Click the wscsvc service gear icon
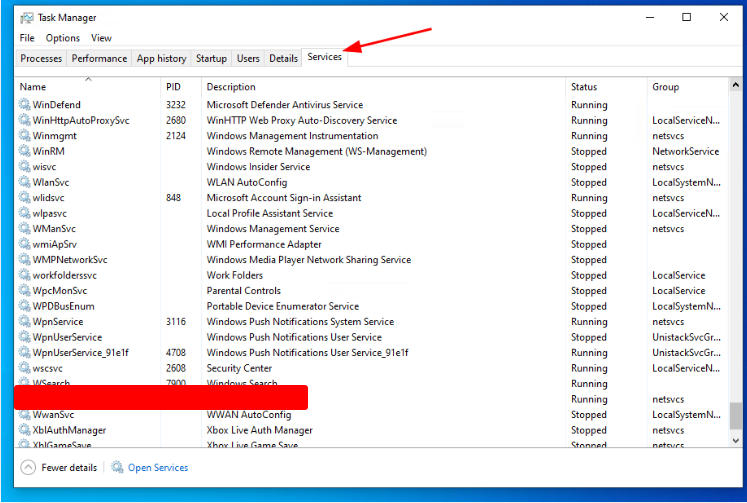 pyautogui.click(x=25, y=368)
